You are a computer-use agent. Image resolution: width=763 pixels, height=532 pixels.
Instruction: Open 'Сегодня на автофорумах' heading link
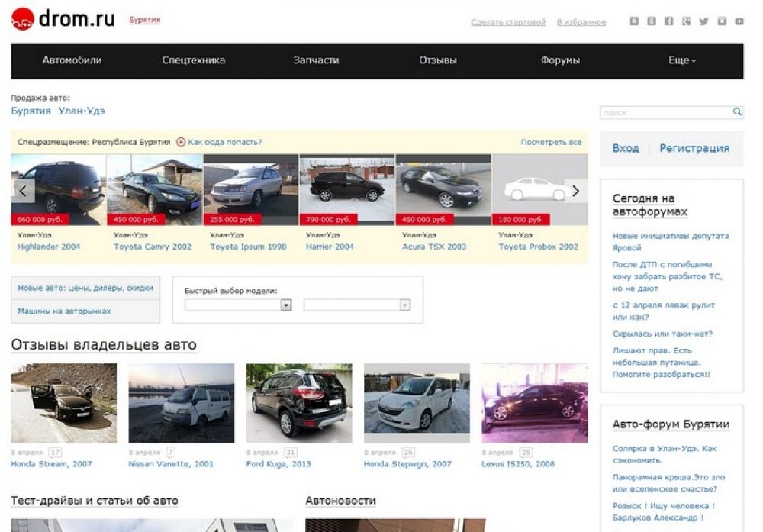[x=649, y=205]
